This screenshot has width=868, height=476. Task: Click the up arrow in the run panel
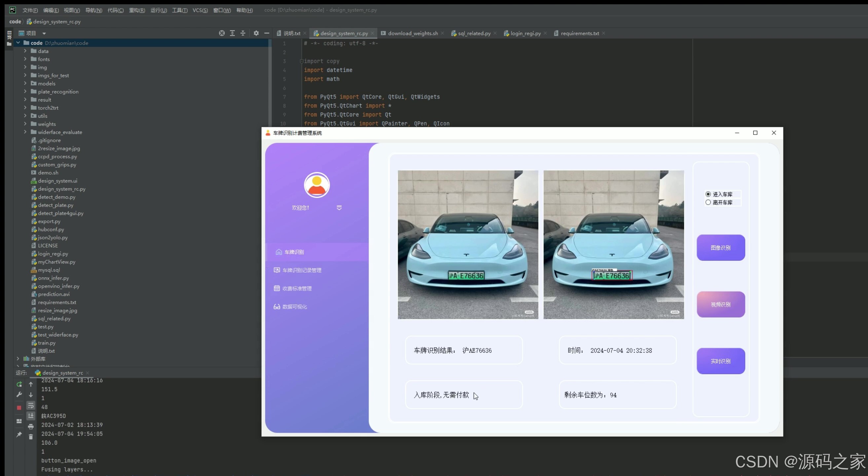[31, 384]
